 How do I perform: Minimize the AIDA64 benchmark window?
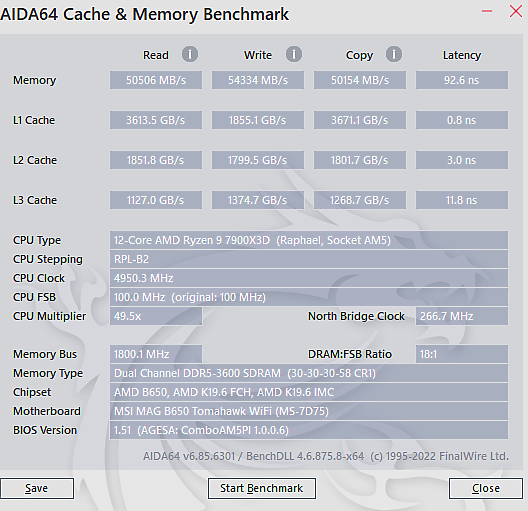487,11
